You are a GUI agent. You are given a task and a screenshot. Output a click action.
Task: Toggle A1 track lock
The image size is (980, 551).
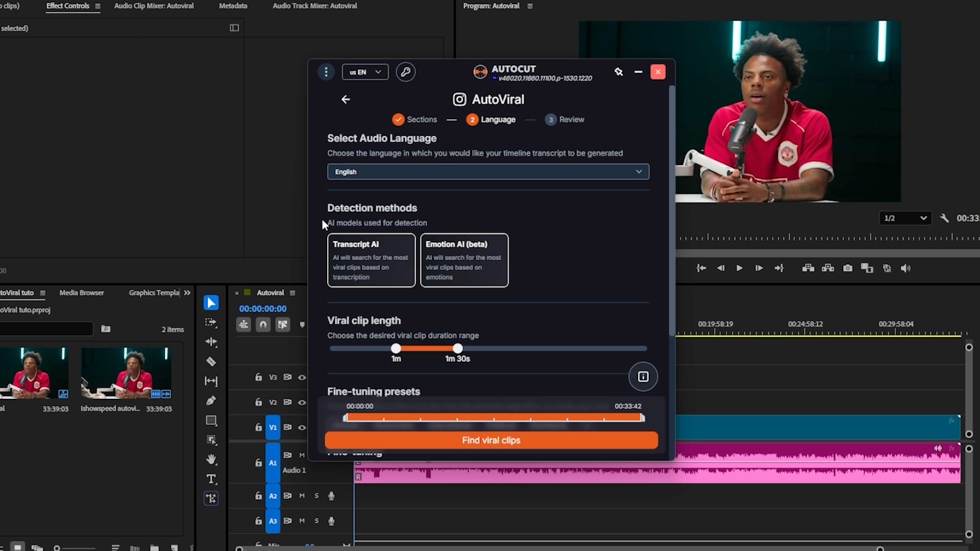258,463
